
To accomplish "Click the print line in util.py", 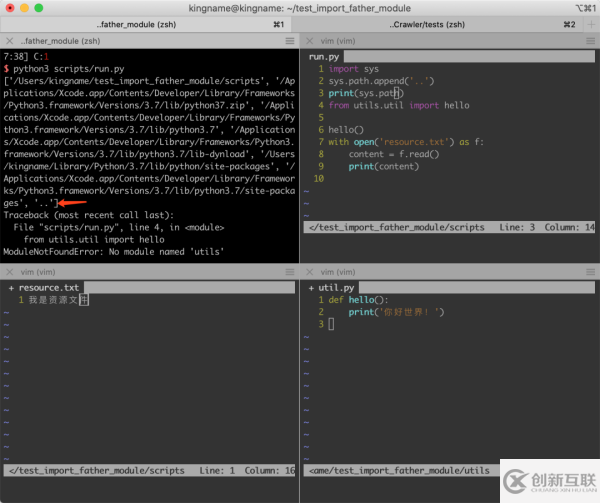I will point(396,312).
